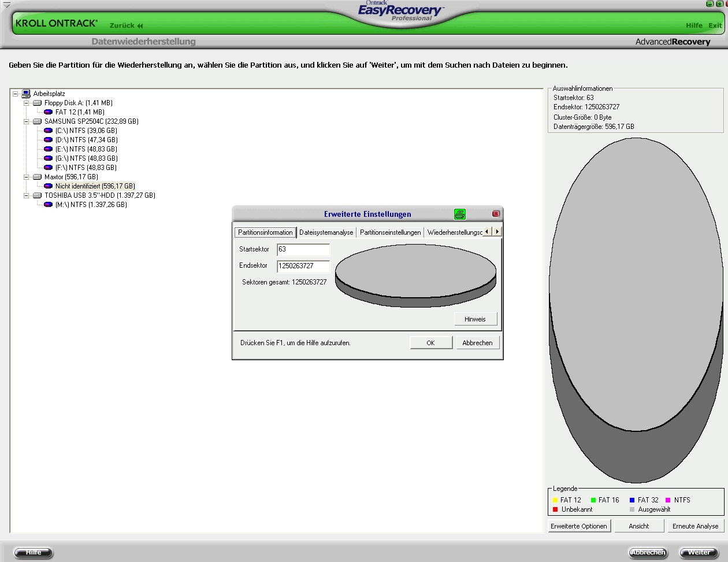Image resolution: width=728 pixels, height=562 pixels.
Task: Click the Startsektor input field
Action: point(303,249)
